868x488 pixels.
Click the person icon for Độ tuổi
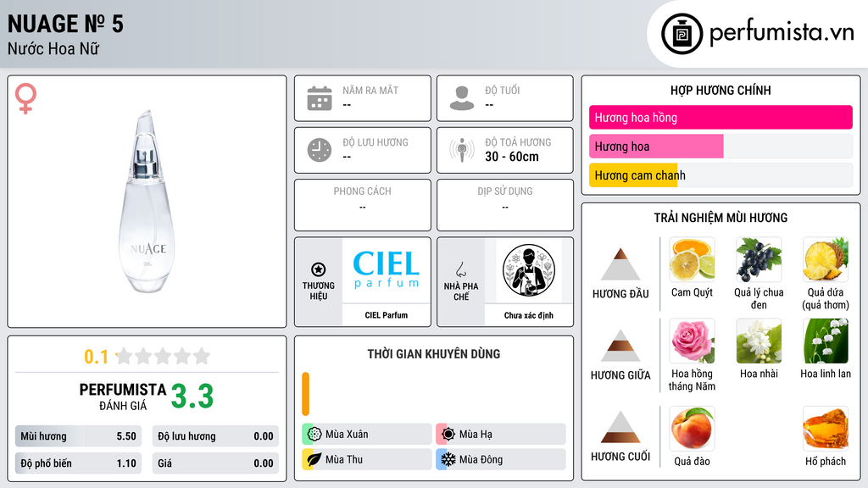tap(462, 98)
